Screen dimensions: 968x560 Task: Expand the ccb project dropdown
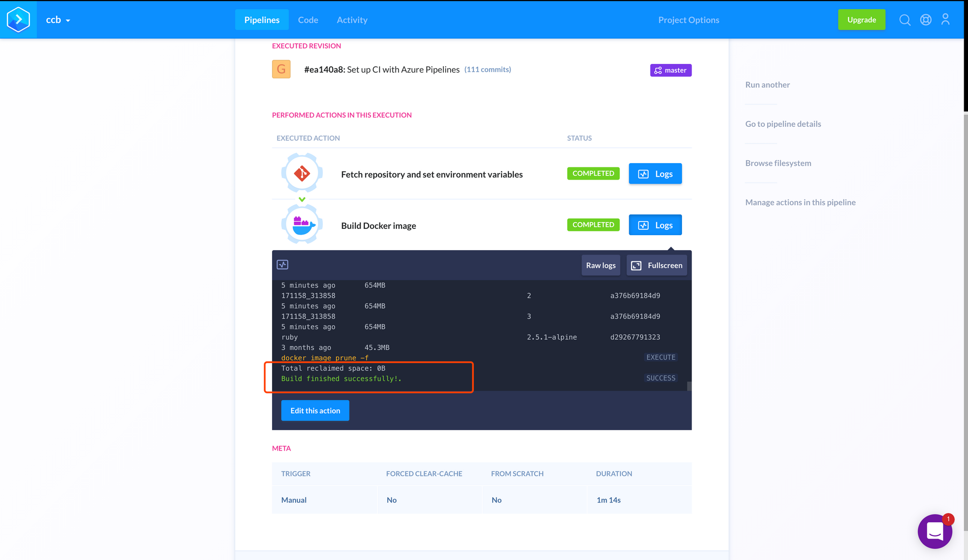pyautogui.click(x=58, y=20)
